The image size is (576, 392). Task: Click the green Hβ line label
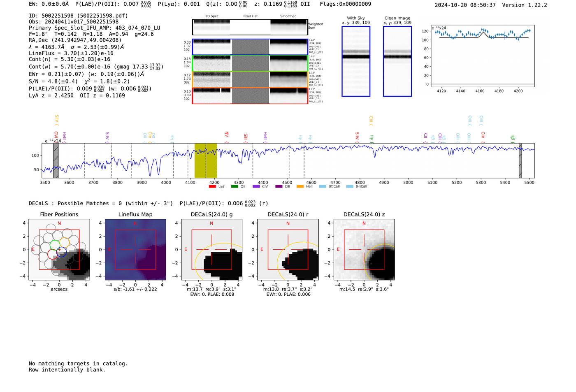(x=513, y=138)
